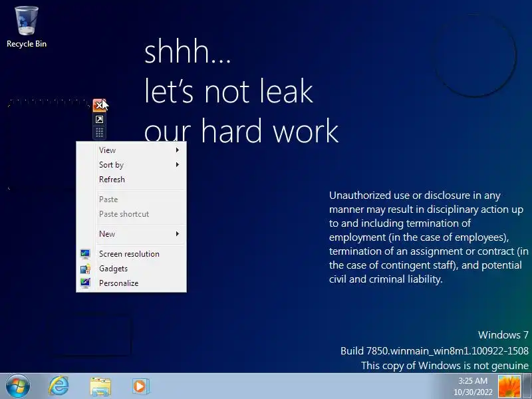Image resolution: width=532 pixels, height=399 pixels.
Task: Click the gadget larger-size arrow button
Action: click(x=99, y=120)
